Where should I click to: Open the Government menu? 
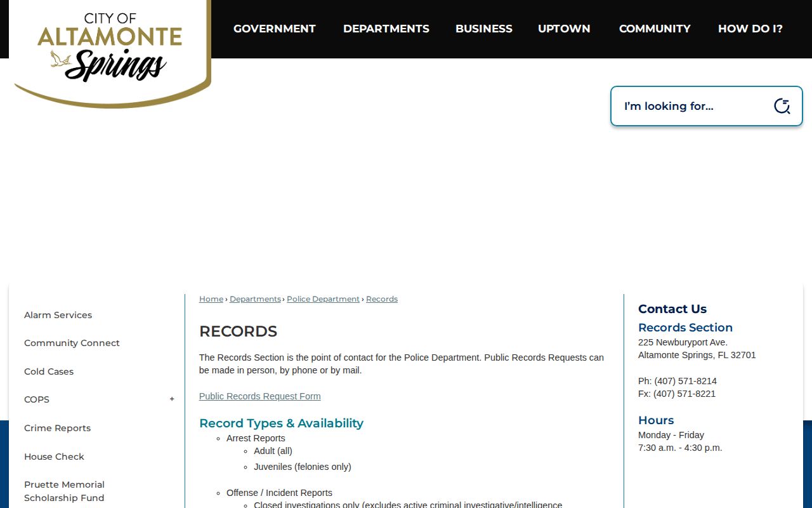(274, 29)
